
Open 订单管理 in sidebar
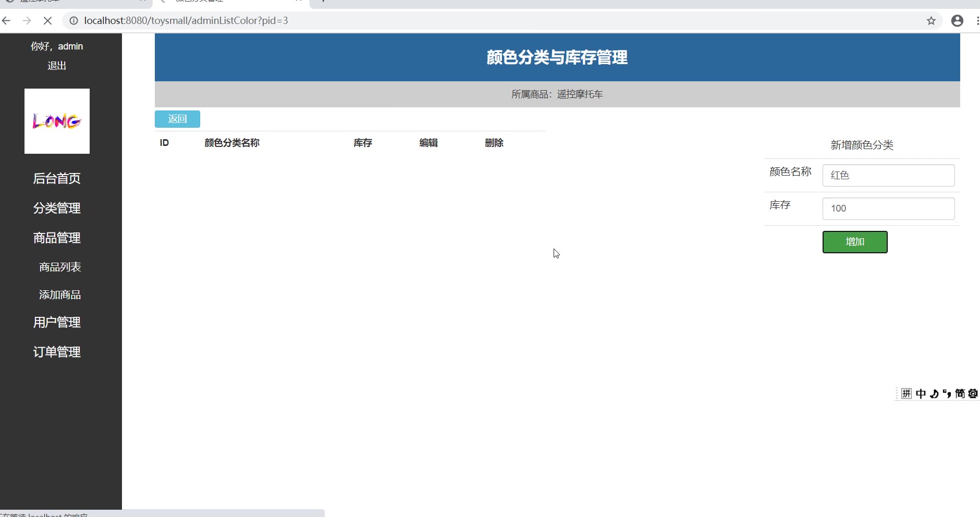point(57,352)
